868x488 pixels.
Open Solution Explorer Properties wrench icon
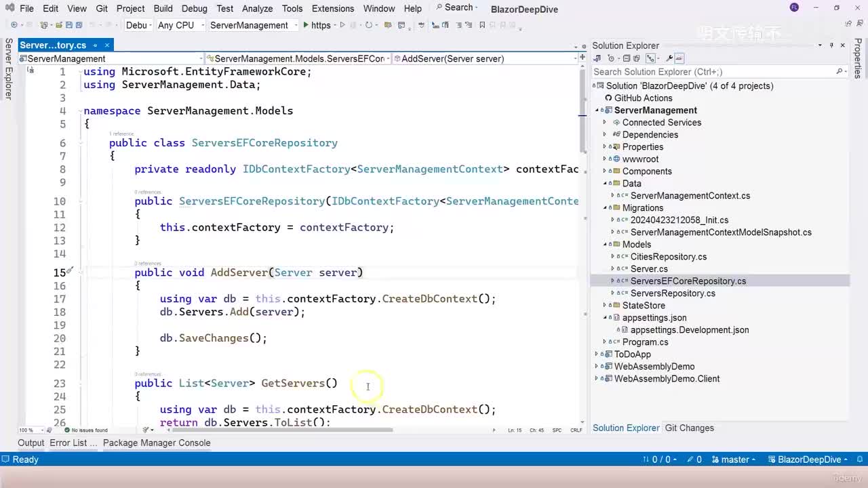point(669,58)
